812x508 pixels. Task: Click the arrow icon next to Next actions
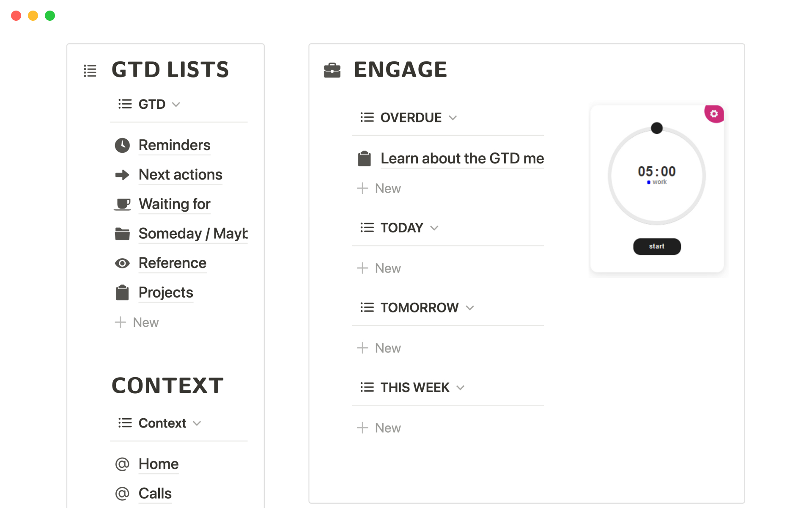pyautogui.click(x=122, y=175)
